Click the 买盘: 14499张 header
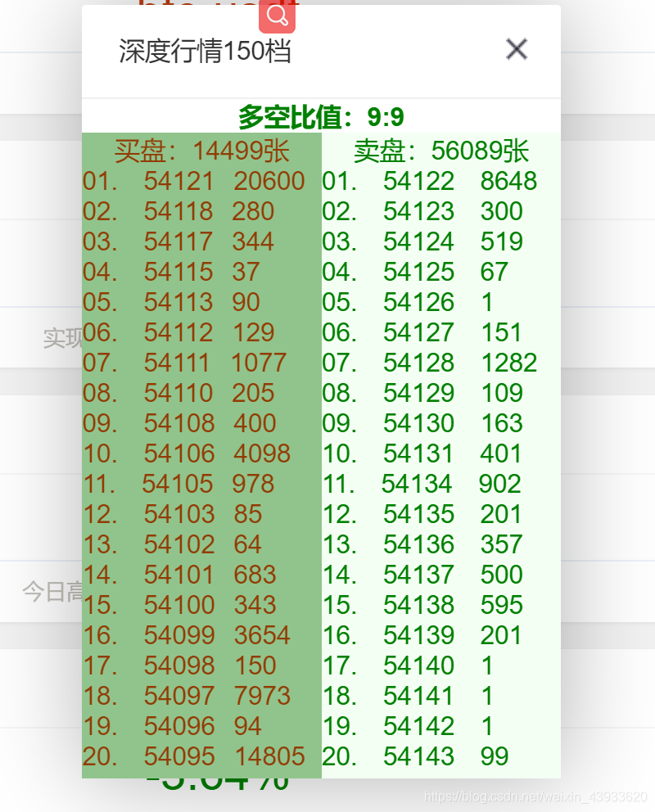The height and width of the screenshot is (812, 655). pos(201,151)
